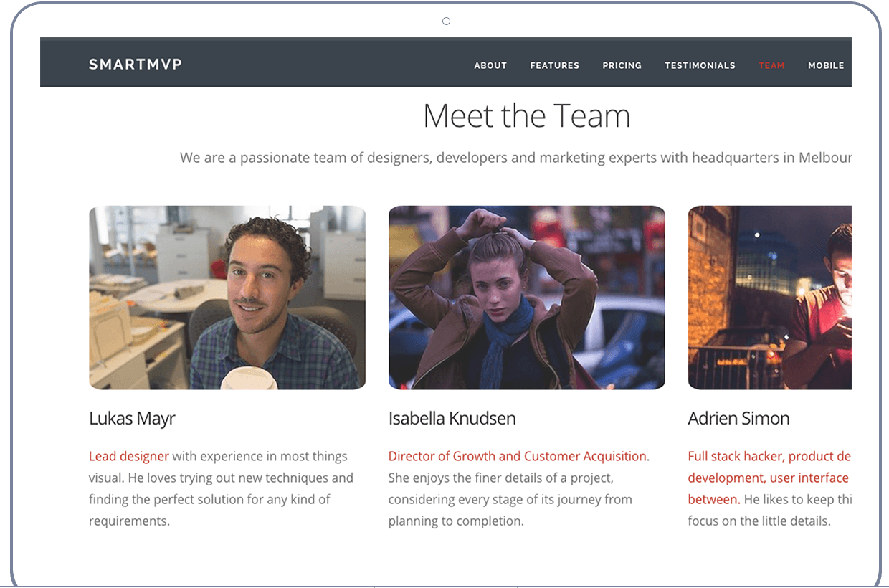Screen dimensions: 889x588
Task: Navigate to Testimonials
Action: tap(700, 65)
